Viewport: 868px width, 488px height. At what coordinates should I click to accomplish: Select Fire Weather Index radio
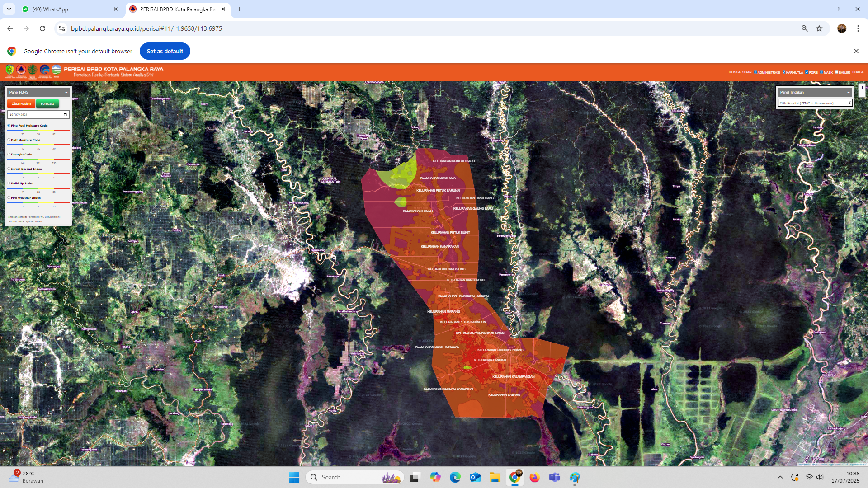[x=9, y=197]
